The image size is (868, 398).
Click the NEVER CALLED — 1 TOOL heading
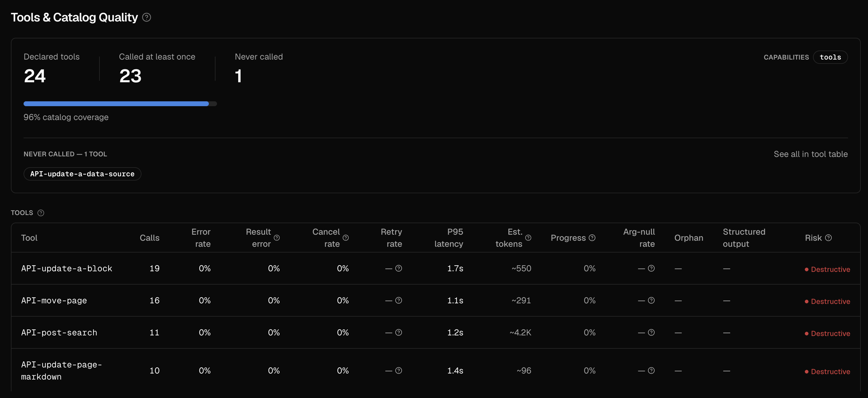click(65, 154)
